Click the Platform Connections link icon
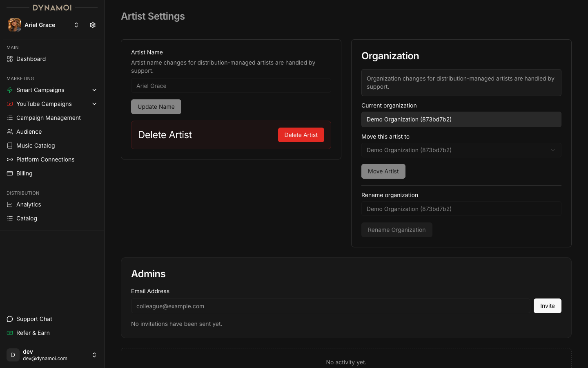This screenshot has height=368, width=588. [9, 159]
